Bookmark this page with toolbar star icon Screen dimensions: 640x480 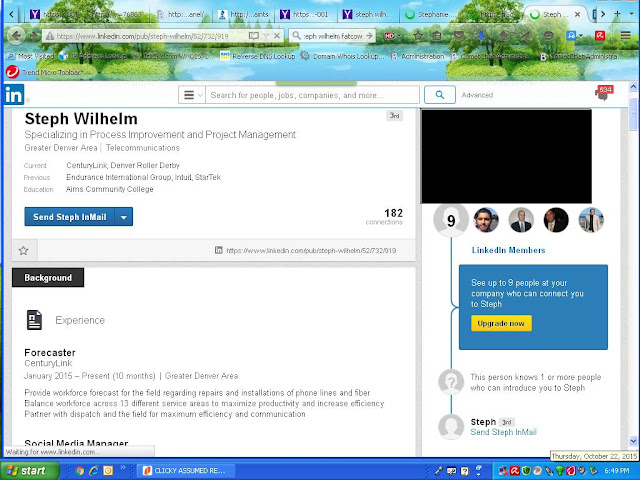tap(418, 36)
